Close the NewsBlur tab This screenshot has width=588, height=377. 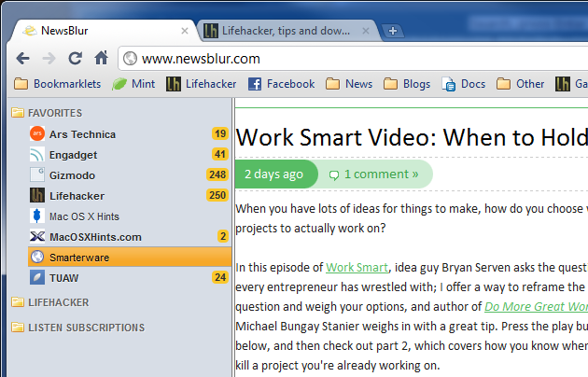click(184, 31)
